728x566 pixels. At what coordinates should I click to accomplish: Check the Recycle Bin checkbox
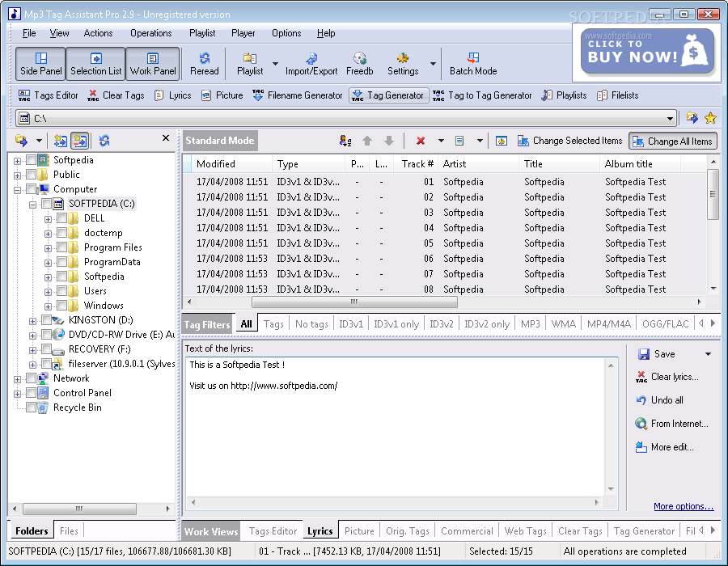pyautogui.click(x=31, y=408)
